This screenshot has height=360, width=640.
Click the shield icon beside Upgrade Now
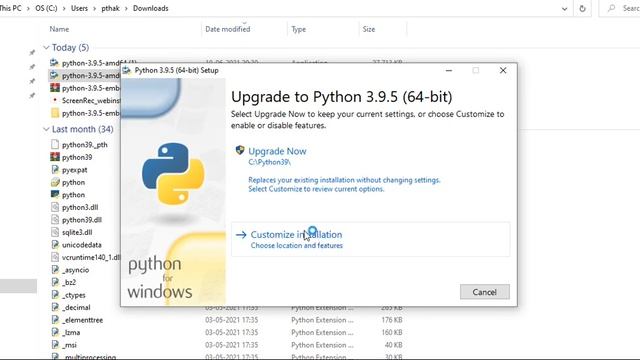coord(240,150)
